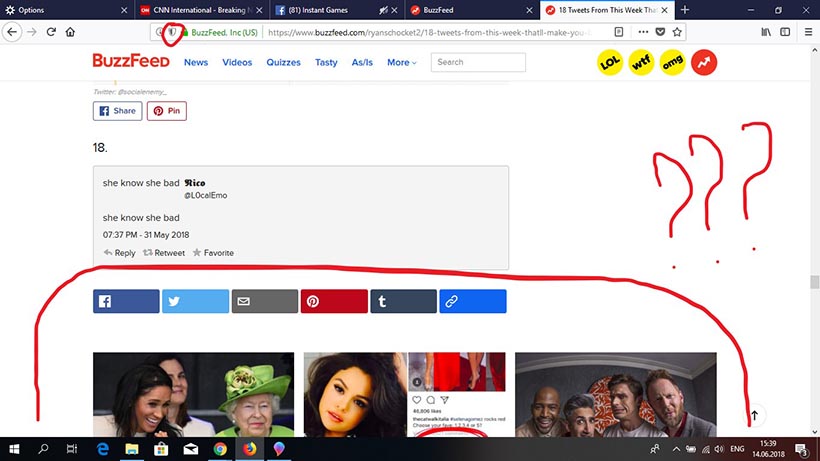Expand the More navigation dropdown
The height and width of the screenshot is (461, 820).
pyautogui.click(x=402, y=62)
